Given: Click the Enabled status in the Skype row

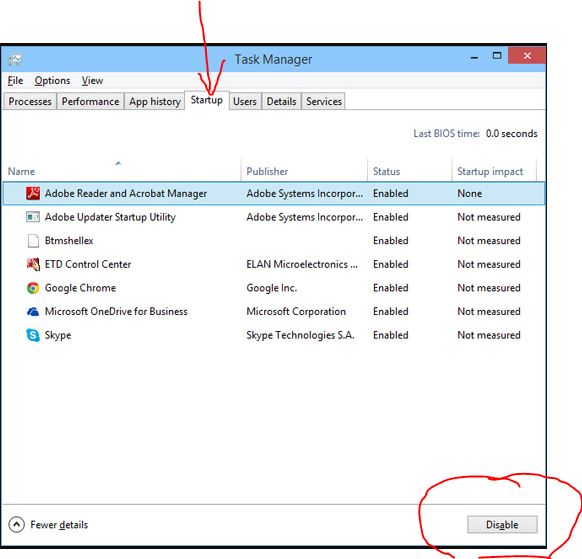Looking at the screenshot, I should (390, 335).
